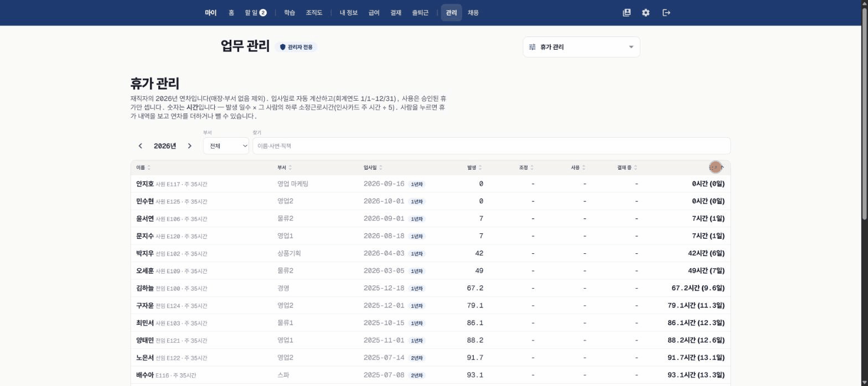Click the 86.1 accrued value for 최민서

click(x=475, y=323)
